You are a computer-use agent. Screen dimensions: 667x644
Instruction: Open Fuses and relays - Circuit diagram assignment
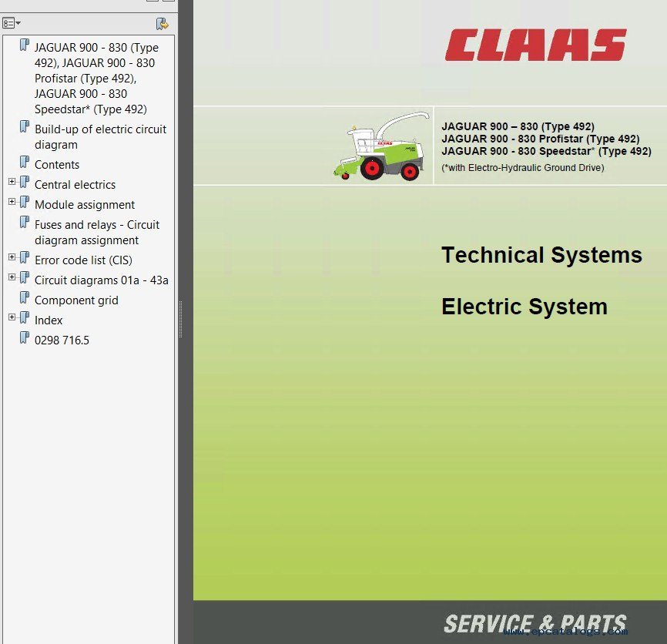point(97,232)
